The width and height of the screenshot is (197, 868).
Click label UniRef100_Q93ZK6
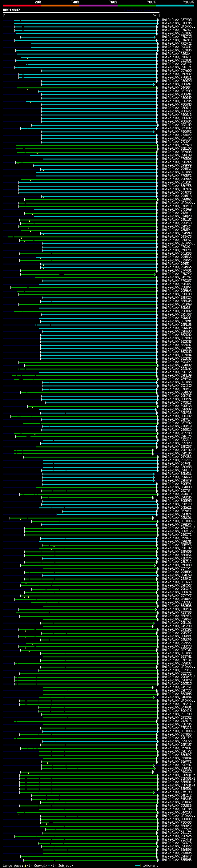[x=177, y=460]
